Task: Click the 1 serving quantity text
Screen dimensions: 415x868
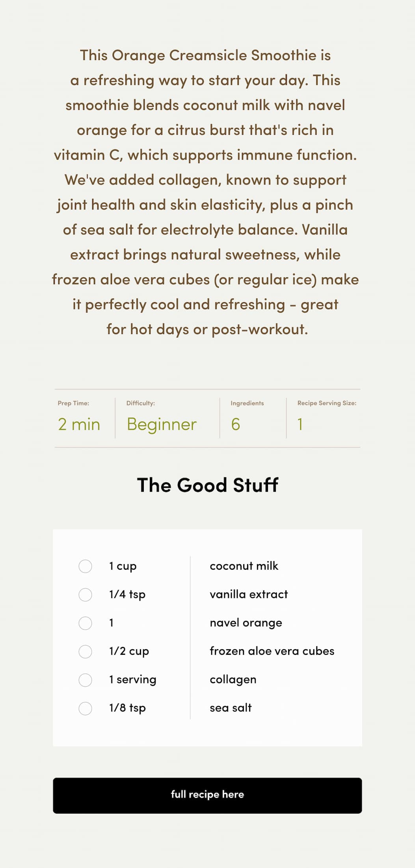Action: [133, 680]
